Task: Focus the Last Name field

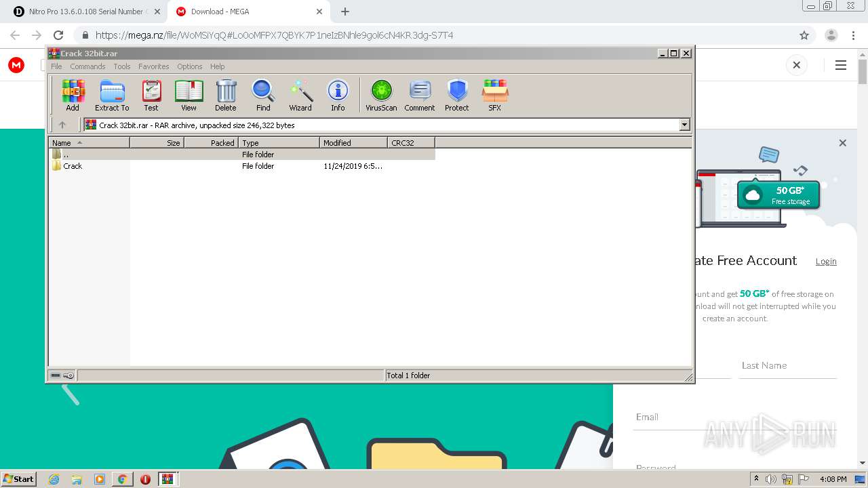Action: point(787,365)
